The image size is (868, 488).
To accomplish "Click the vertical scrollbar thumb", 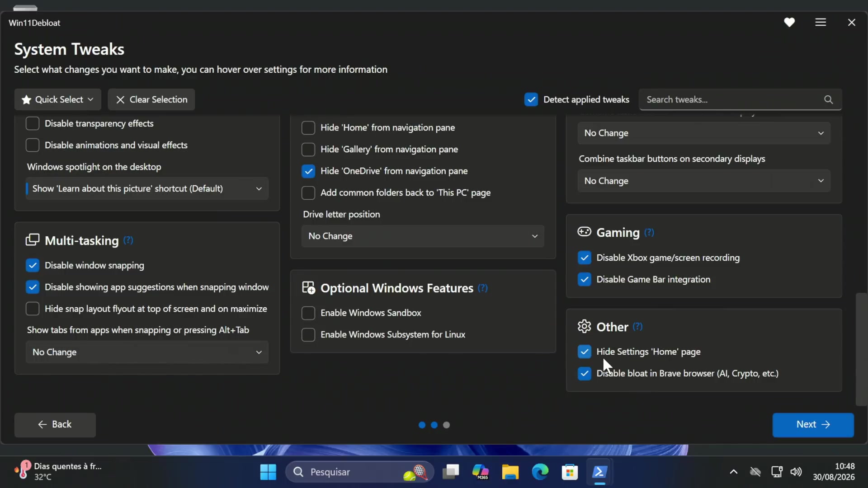I will pos(861,349).
